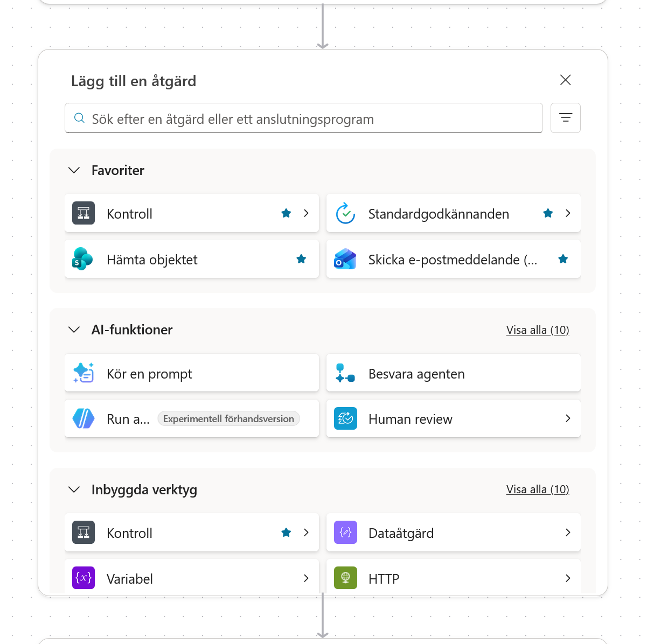
Task: Click the search magnifier icon
Action: 79,118
